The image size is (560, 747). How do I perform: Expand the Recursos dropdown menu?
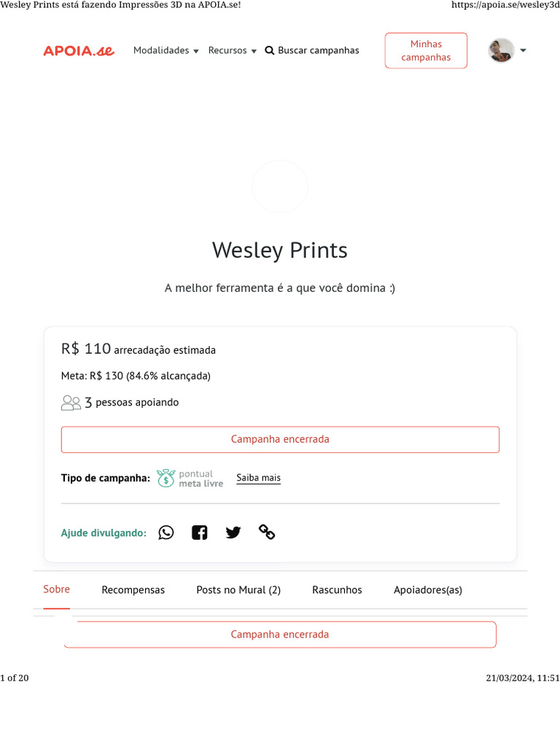tap(232, 50)
